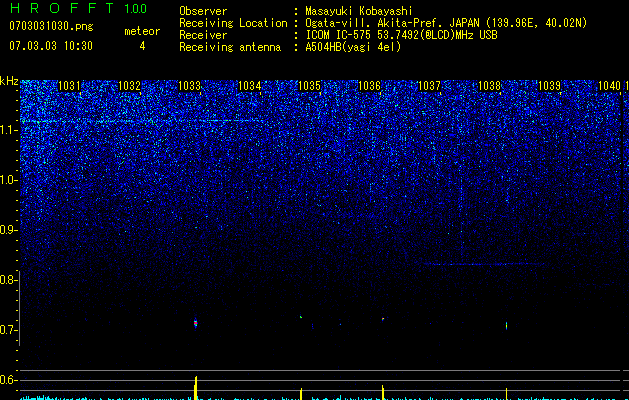Click the 1031 time axis label
The image size is (629, 400).
(69, 85)
